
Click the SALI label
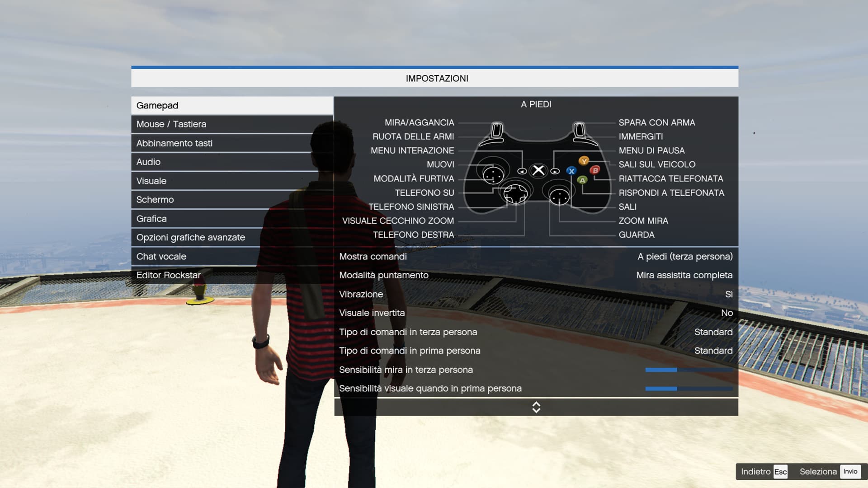click(627, 206)
